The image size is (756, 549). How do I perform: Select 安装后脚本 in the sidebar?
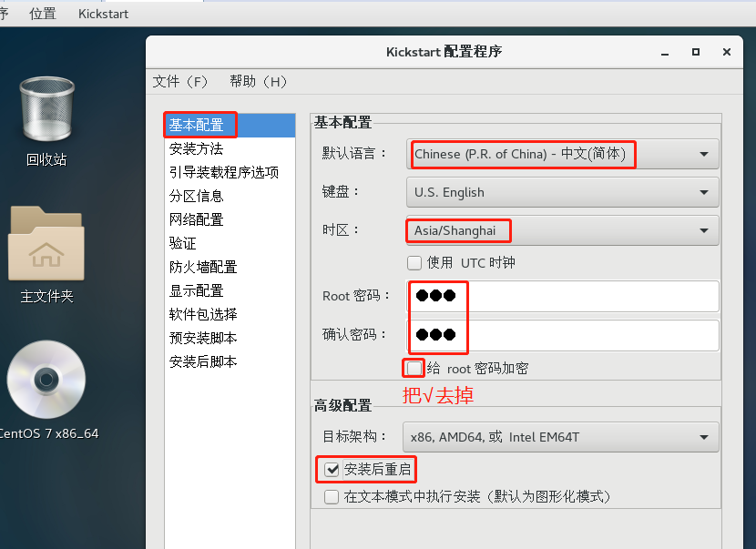click(230, 362)
